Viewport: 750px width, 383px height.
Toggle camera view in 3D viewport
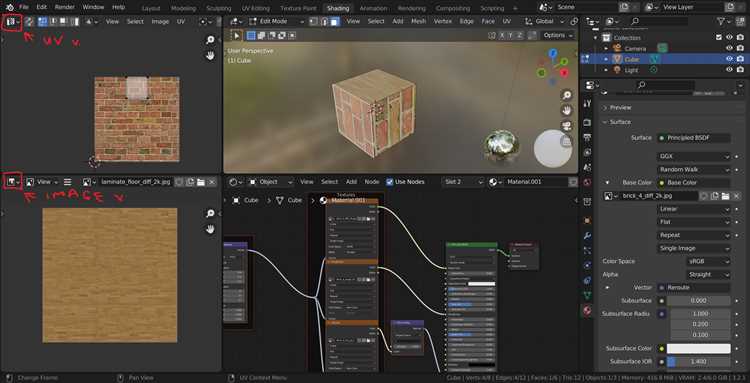(x=567, y=126)
